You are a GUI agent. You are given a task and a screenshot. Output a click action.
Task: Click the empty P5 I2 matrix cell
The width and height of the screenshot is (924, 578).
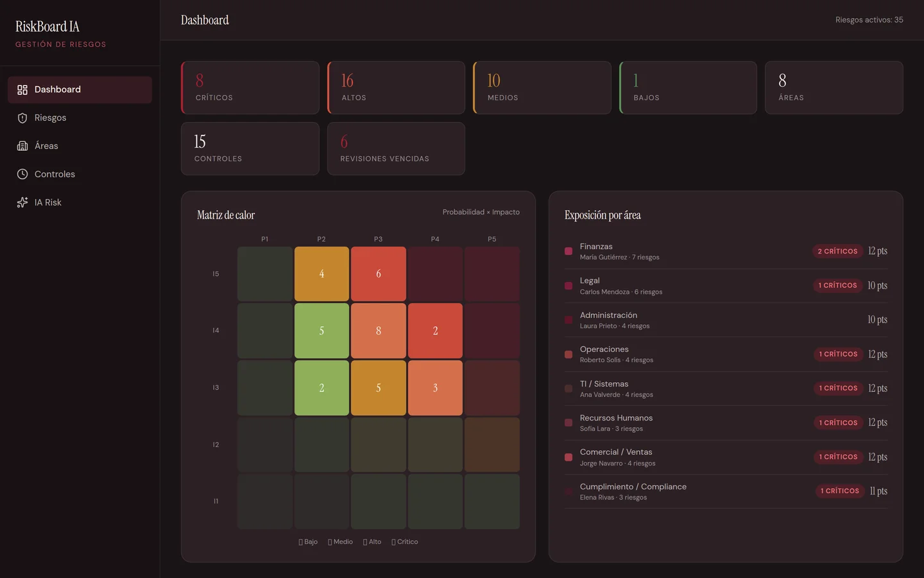492,444
